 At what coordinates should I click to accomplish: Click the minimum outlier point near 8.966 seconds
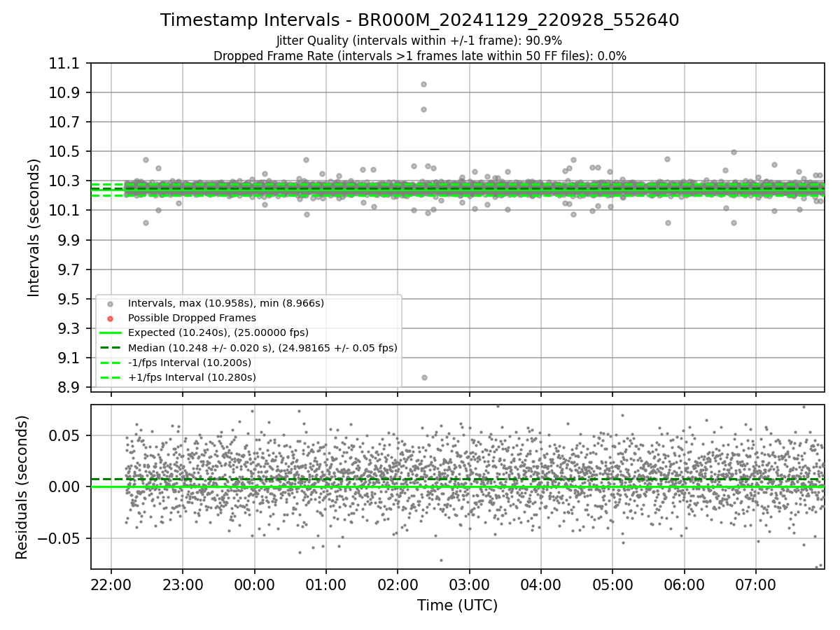coord(424,377)
